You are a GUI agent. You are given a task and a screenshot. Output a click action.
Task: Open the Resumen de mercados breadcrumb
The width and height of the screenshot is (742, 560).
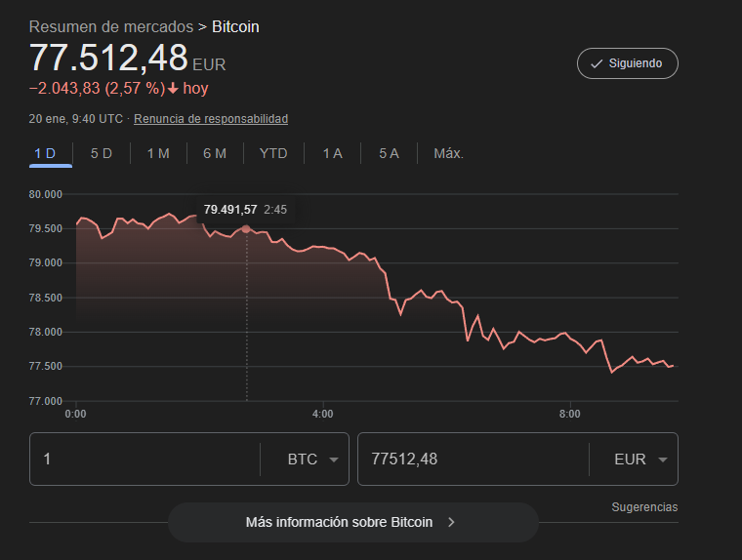111,26
